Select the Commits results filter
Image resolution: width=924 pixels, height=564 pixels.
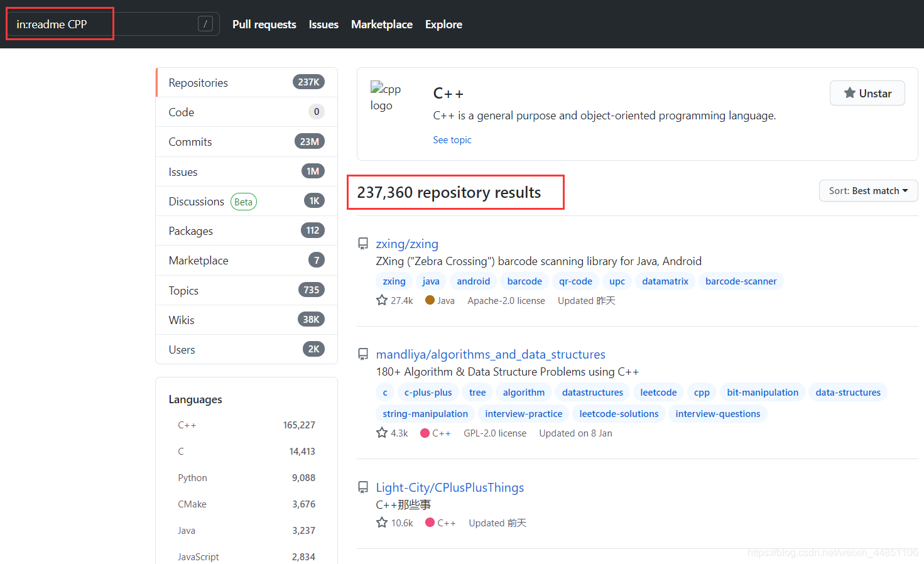point(247,142)
